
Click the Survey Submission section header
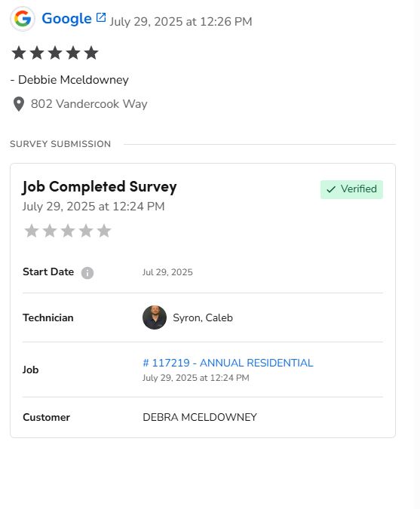pos(60,144)
